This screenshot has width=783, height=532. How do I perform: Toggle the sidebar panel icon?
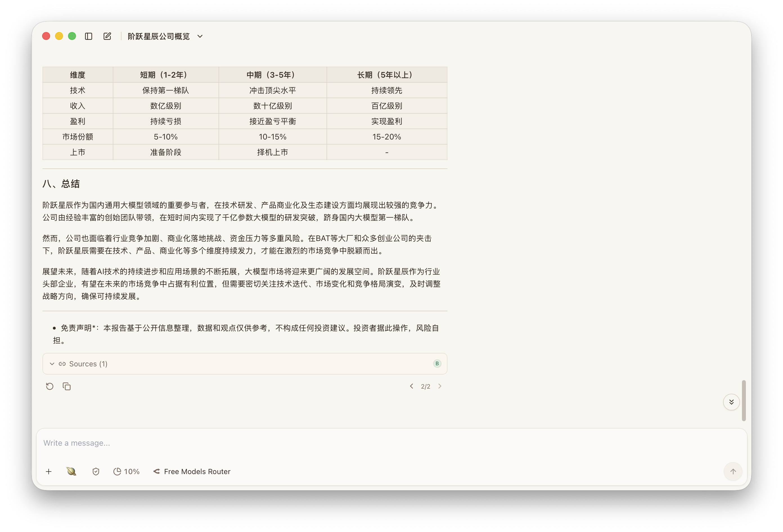[x=89, y=36]
